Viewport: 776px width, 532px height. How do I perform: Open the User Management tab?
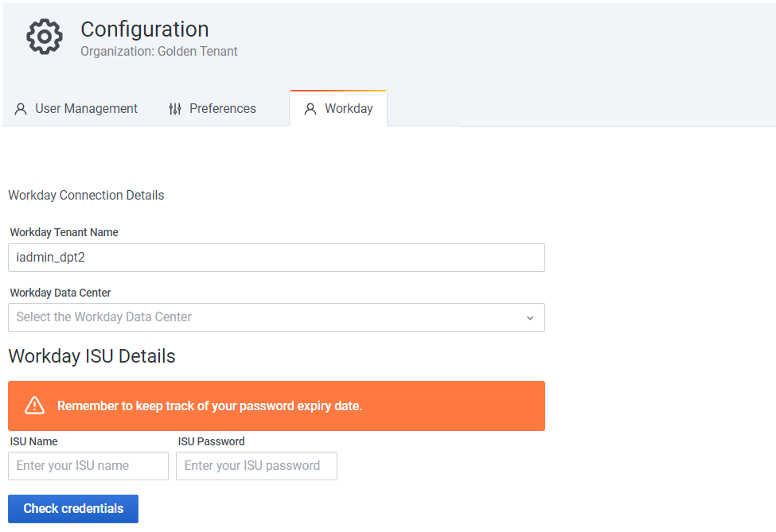pyautogui.click(x=76, y=109)
